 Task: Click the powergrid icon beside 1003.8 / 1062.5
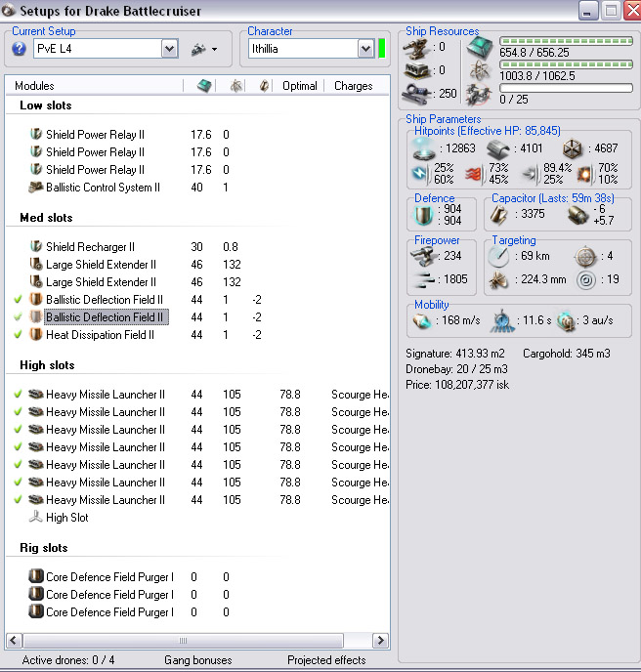coord(480,70)
